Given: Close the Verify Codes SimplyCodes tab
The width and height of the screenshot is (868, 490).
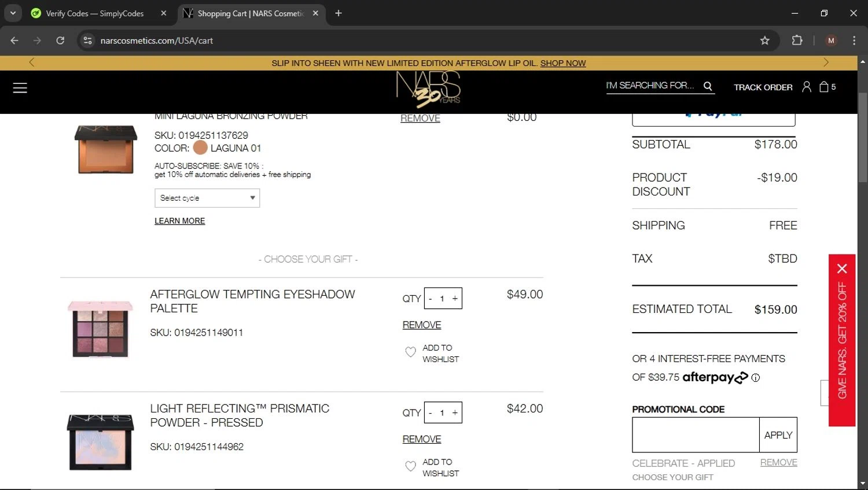Looking at the screenshot, I should tap(164, 13).
